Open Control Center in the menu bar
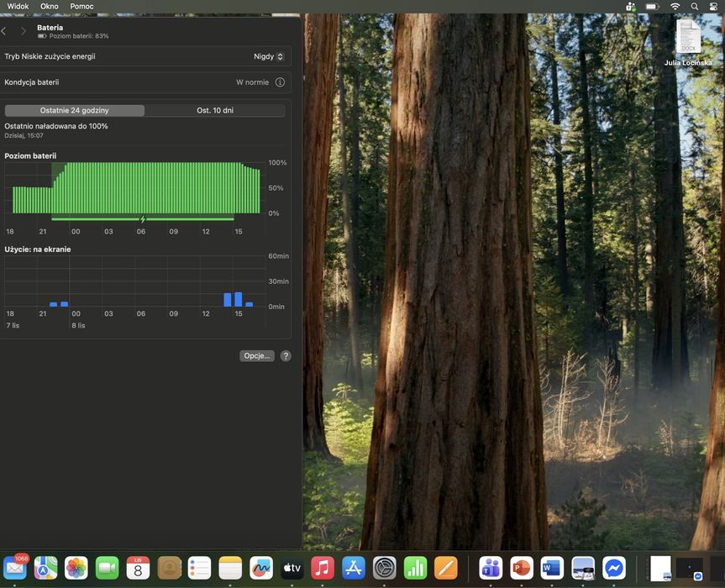Viewport: 725px width, 588px height. pyautogui.click(x=713, y=7)
